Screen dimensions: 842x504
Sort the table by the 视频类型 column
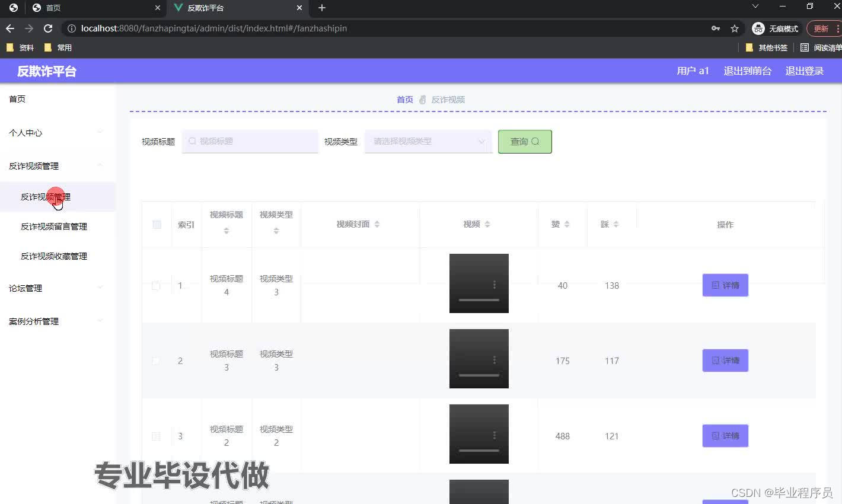click(276, 231)
